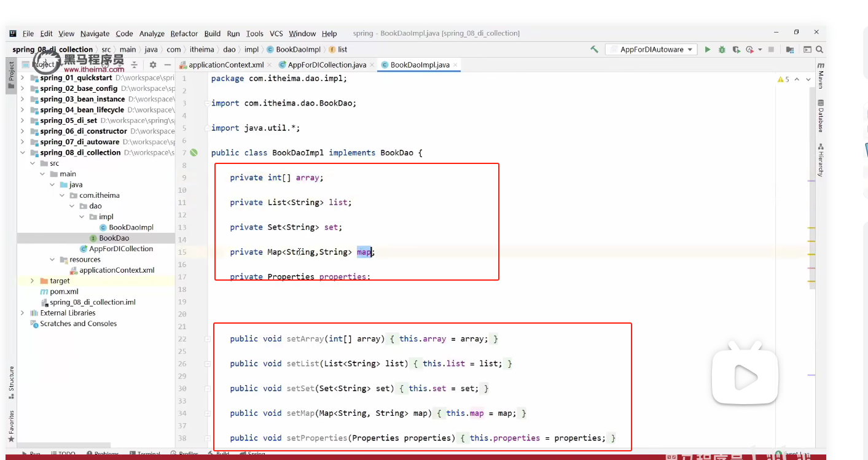This screenshot has width=868, height=460.
Task: Open the Maven tool window
Action: [821, 76]
